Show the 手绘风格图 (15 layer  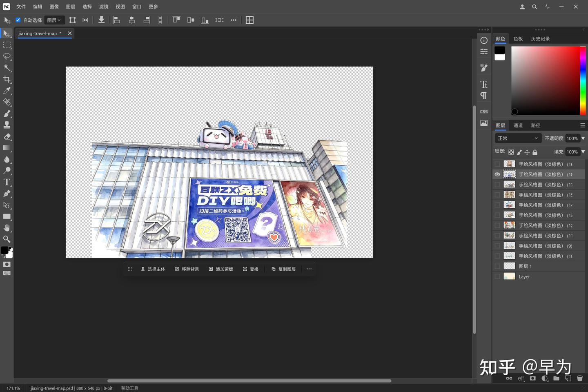(497, 195)
